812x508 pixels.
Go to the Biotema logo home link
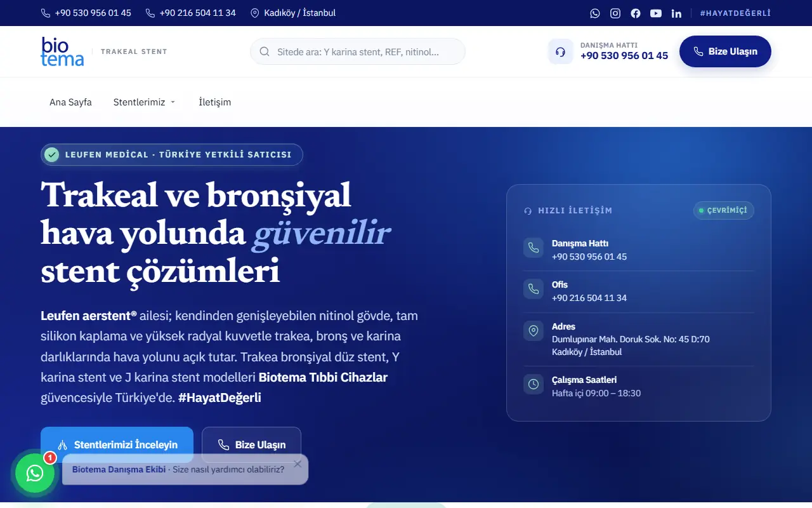[x=62, y=51]
